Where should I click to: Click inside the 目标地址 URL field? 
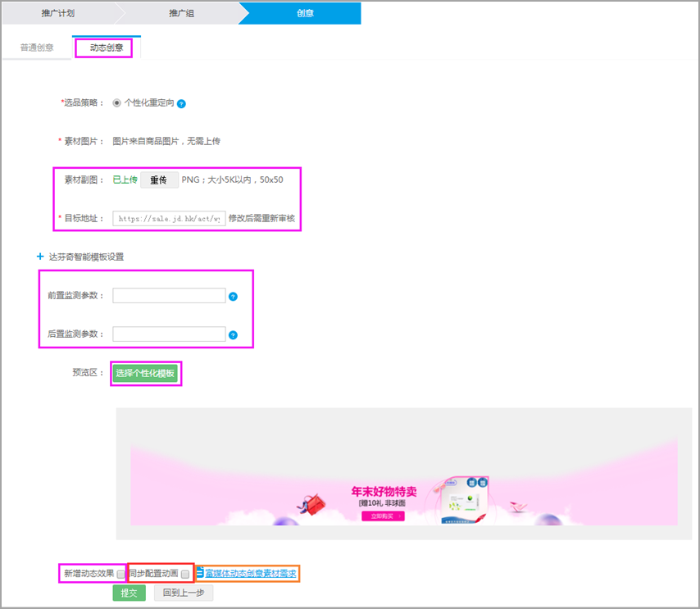(168, 219)
